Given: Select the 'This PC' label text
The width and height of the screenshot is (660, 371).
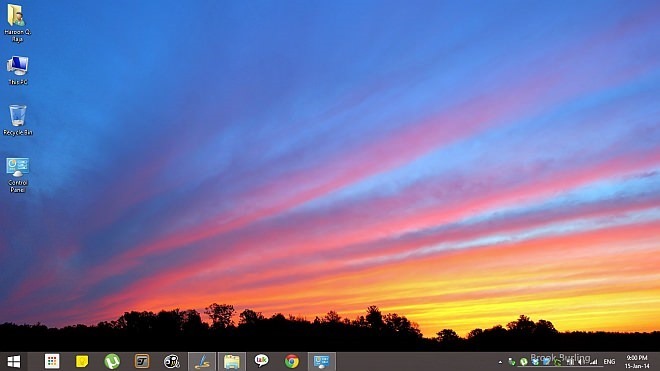Looking at the screenshot, I should tap(18, 82).
